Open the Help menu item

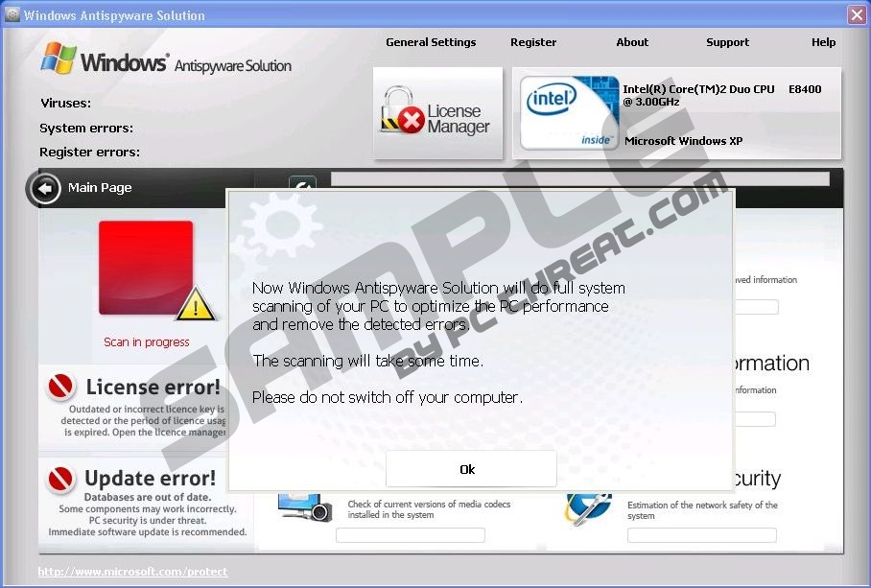[823, 42]
